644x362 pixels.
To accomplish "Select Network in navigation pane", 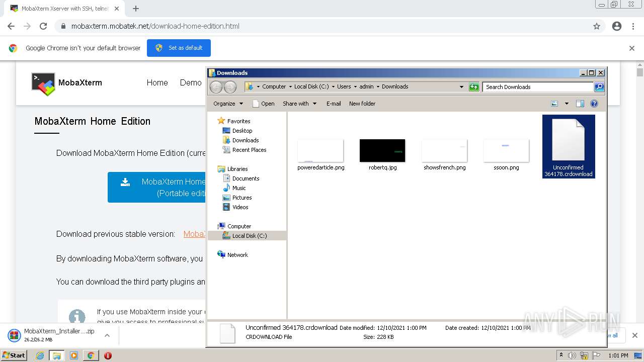I will (x=237, y=255).
